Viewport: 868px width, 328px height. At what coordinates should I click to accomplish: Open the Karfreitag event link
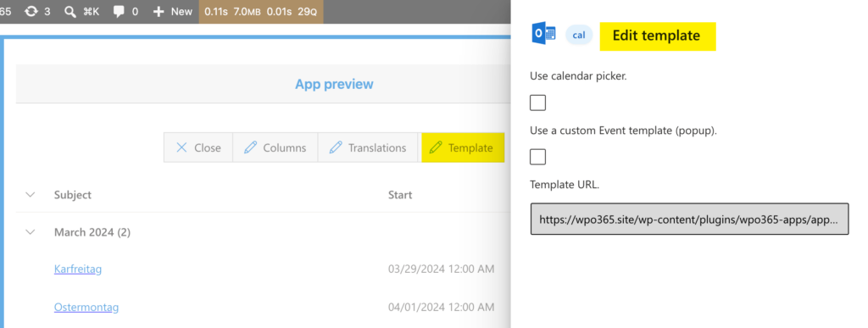[78, 270]
